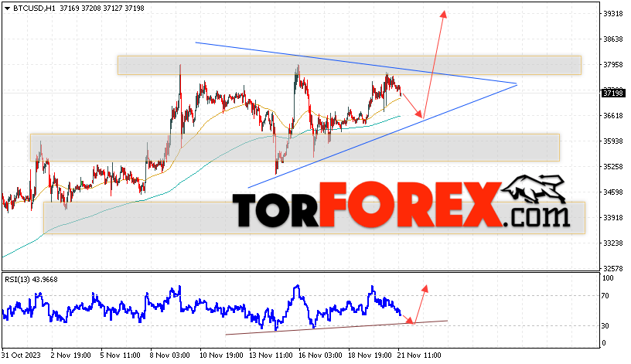Click the RSI(13) 43.9668 indicator label
Viewport: 631px width, 364px height.
tap(32, 279)
